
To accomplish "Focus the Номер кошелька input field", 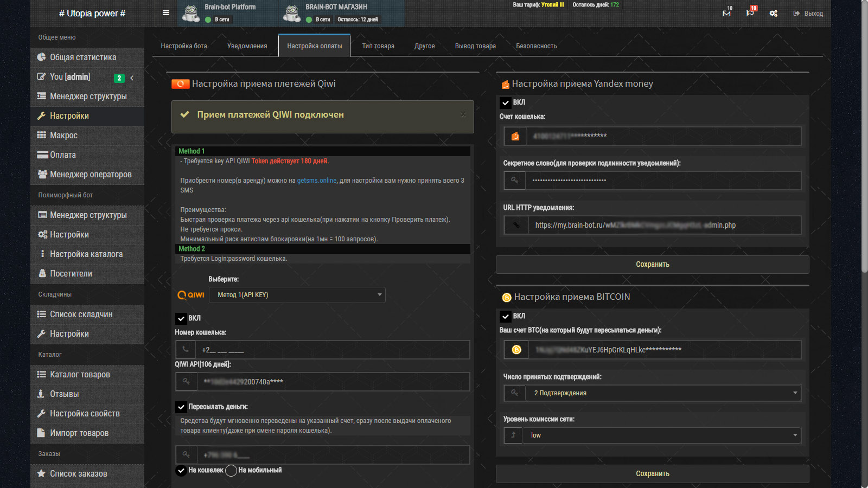I will [333, 350].
